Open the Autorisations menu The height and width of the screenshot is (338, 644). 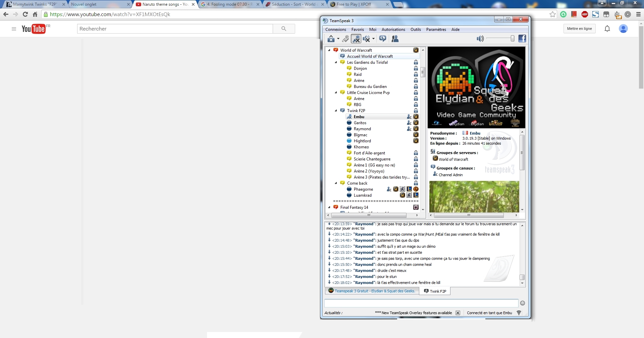[393, 30]
